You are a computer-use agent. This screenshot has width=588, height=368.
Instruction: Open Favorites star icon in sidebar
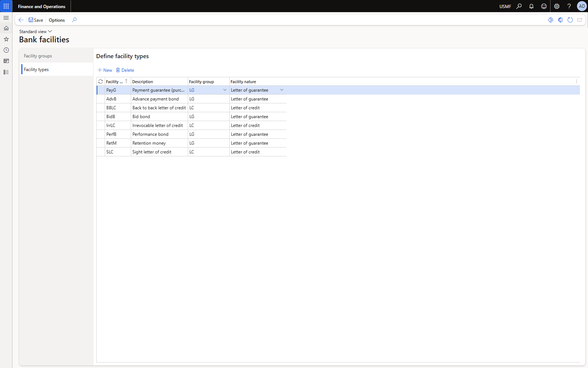tap(6, 39)
